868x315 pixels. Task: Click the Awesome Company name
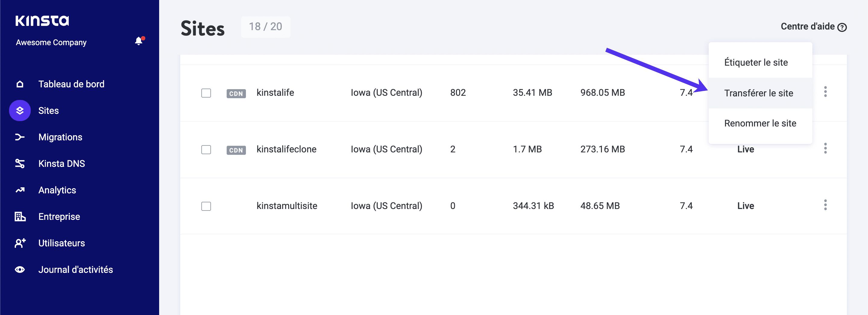pyautogui.click(x=51, y=42)
